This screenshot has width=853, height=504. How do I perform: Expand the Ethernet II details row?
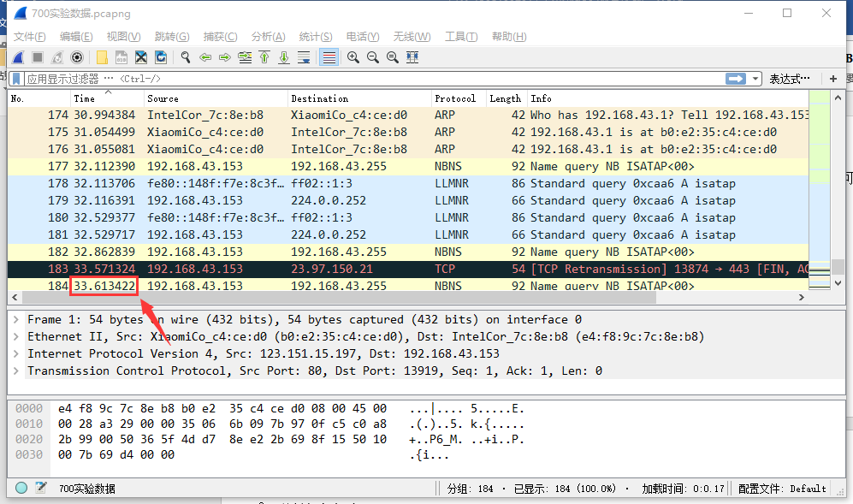click(16, 336)
